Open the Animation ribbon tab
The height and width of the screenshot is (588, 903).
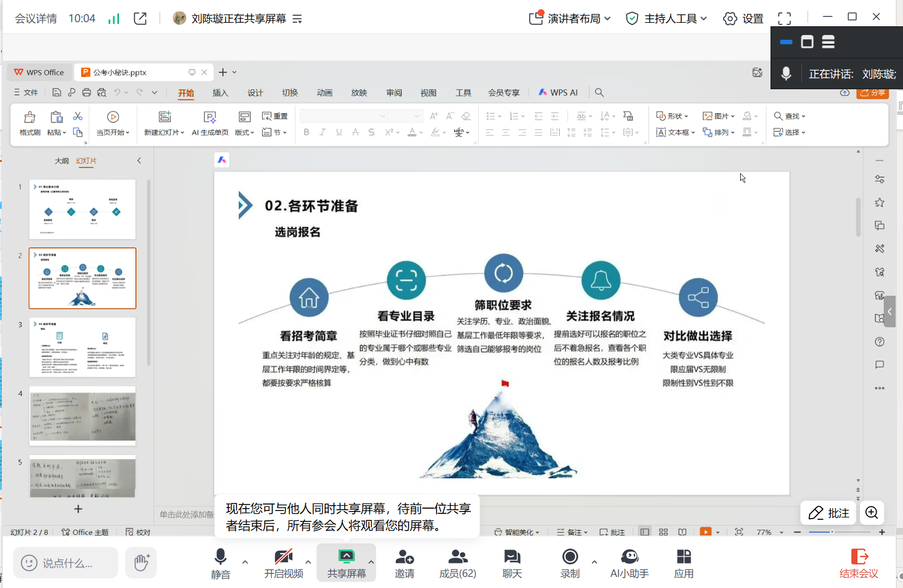tap(325, 93)
